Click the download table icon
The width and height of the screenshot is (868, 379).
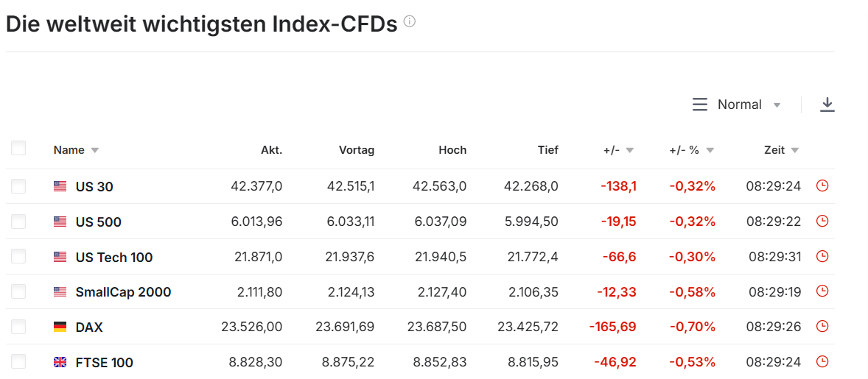827,105
